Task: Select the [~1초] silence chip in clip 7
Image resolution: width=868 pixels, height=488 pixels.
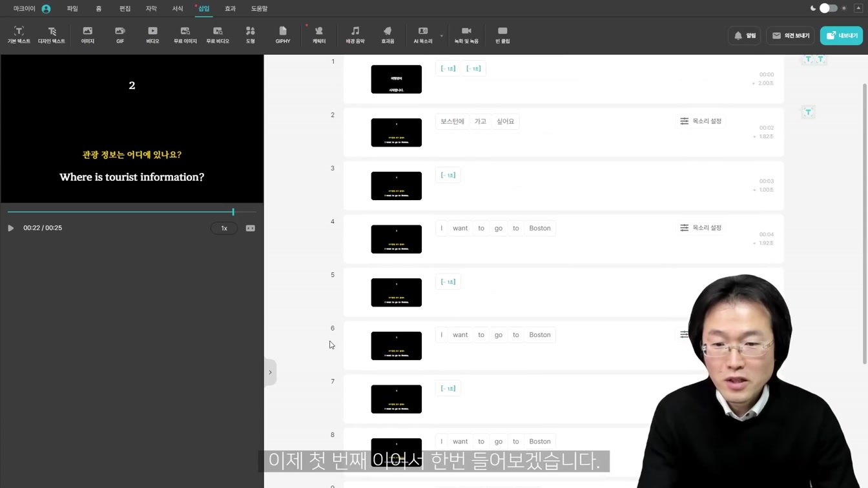Action: click(x=448, y=388)
